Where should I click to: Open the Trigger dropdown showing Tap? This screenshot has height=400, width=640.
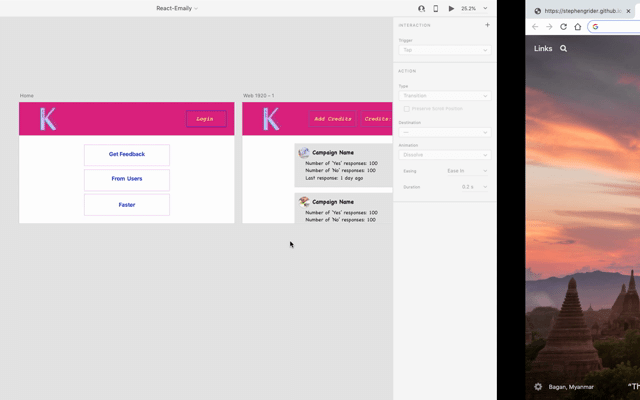coord(444,50)
